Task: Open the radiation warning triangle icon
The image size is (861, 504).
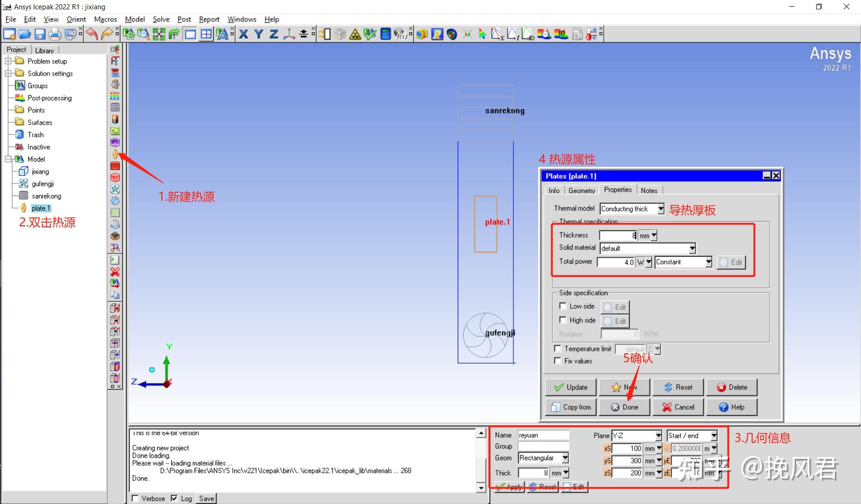Action: tap(355, 34)
